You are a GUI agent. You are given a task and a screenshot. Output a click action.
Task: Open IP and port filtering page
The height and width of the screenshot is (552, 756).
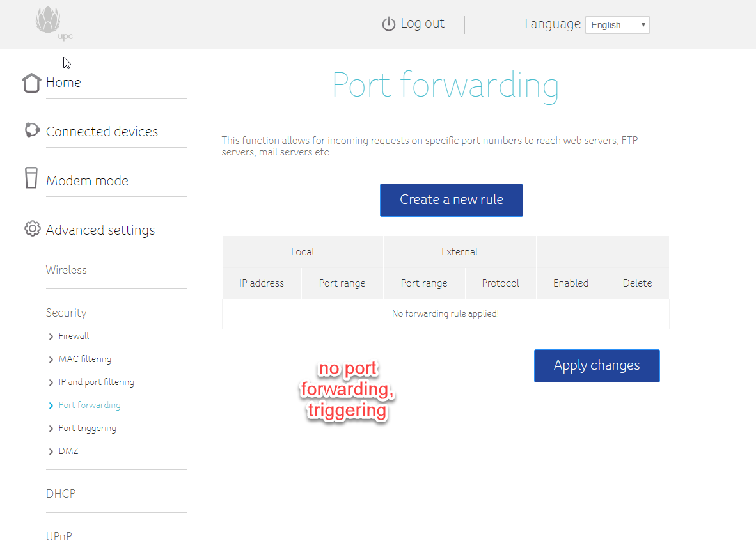click(x=96, y=382)
